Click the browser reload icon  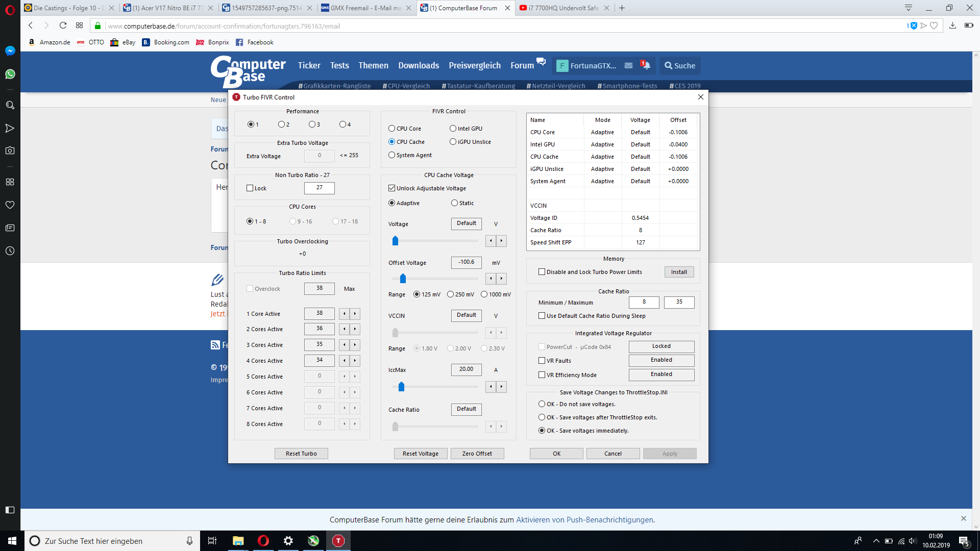(x=63, y=26)
